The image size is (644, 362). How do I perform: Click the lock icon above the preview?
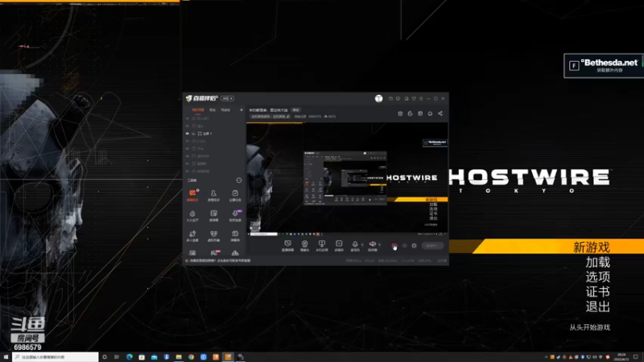point(410,113)
